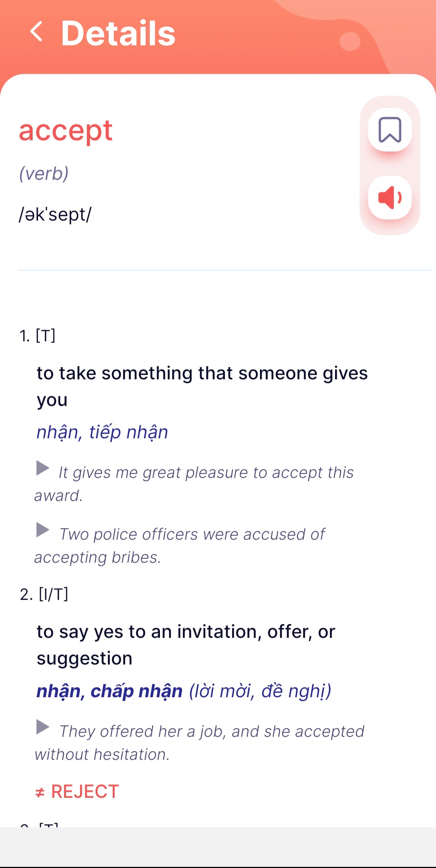Tap the Details page title
436x868 pixels.
(x=118, y=33)
